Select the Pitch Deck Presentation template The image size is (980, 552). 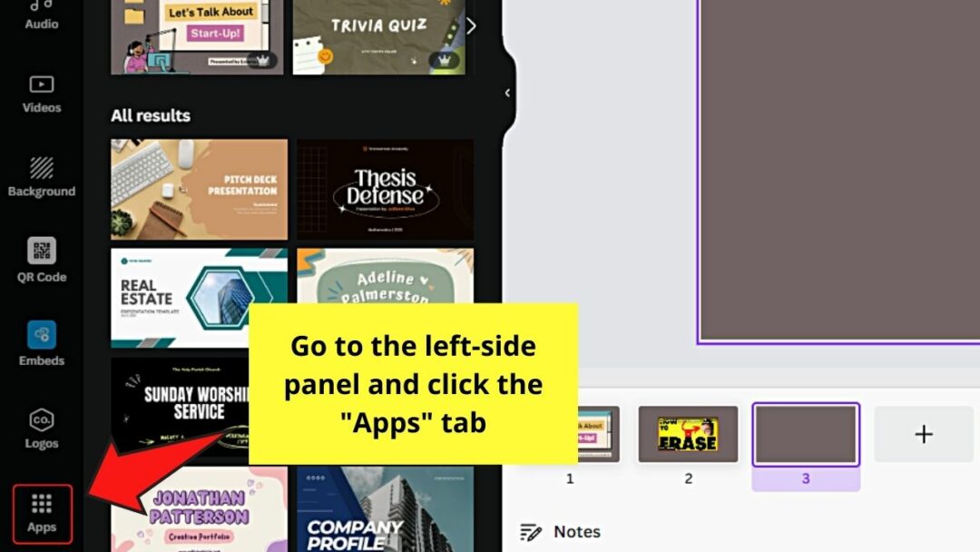pyautogui.click(x=198, y=188)
